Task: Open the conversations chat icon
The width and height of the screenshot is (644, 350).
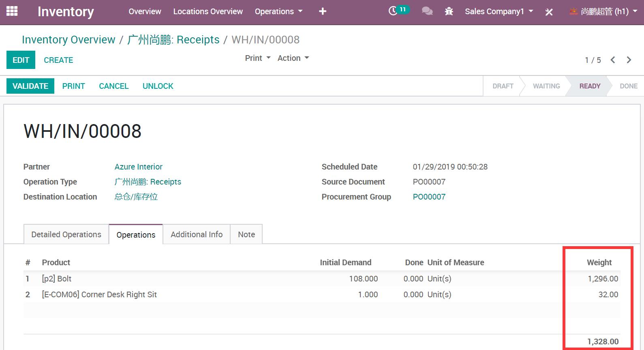Action: 427,11
